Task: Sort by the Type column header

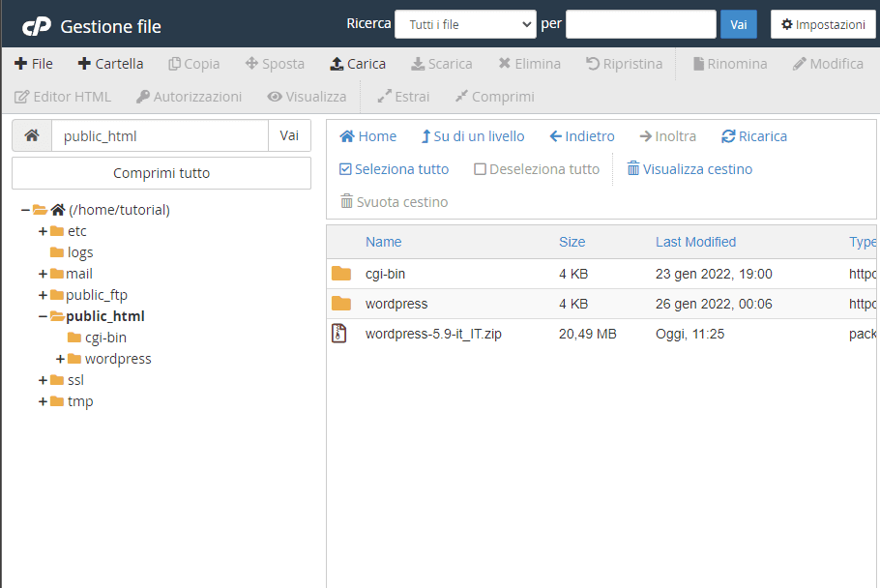Action: coord(863,242)
